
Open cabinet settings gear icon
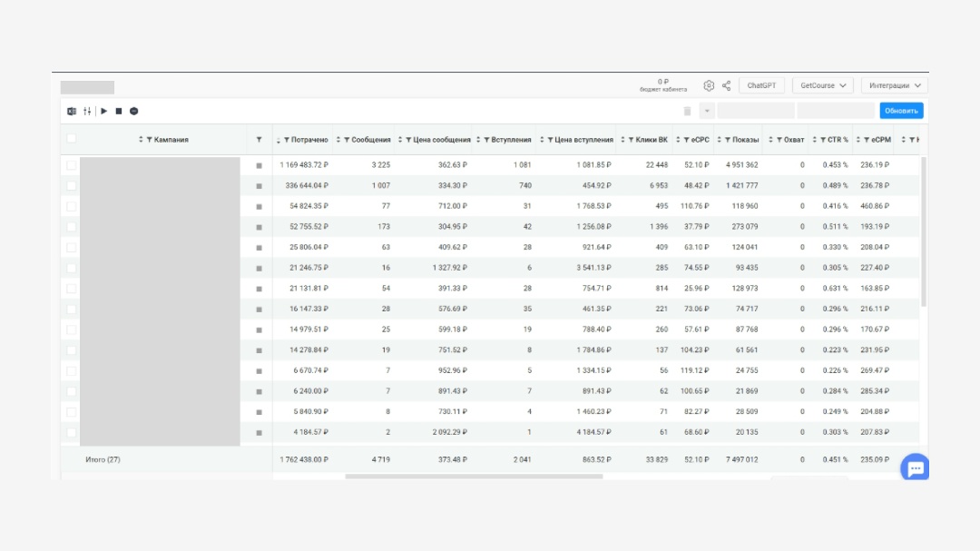coord(709,85)
